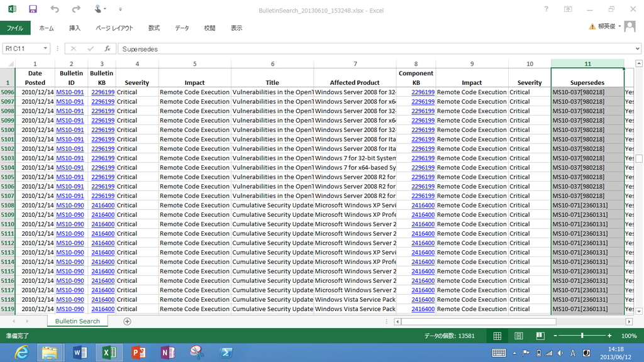
Task: Open the Name Box dropdown
Action: 45,48
